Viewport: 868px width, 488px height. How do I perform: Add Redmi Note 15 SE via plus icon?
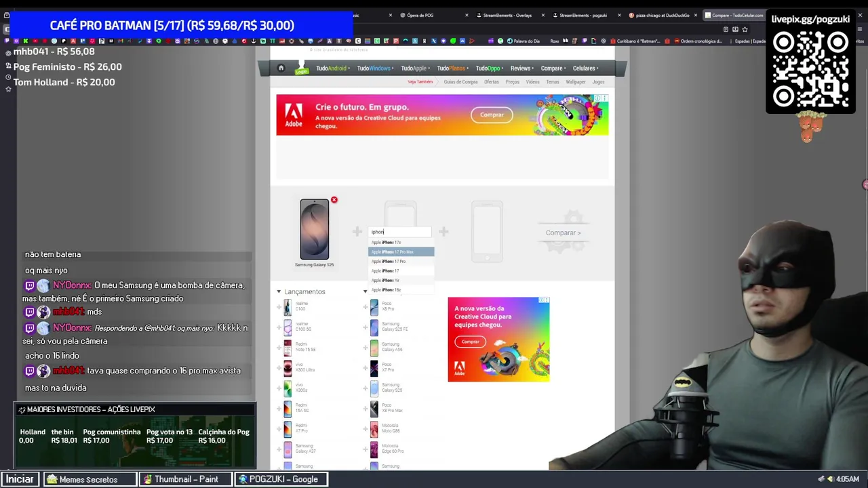click(x=279, y=348)
